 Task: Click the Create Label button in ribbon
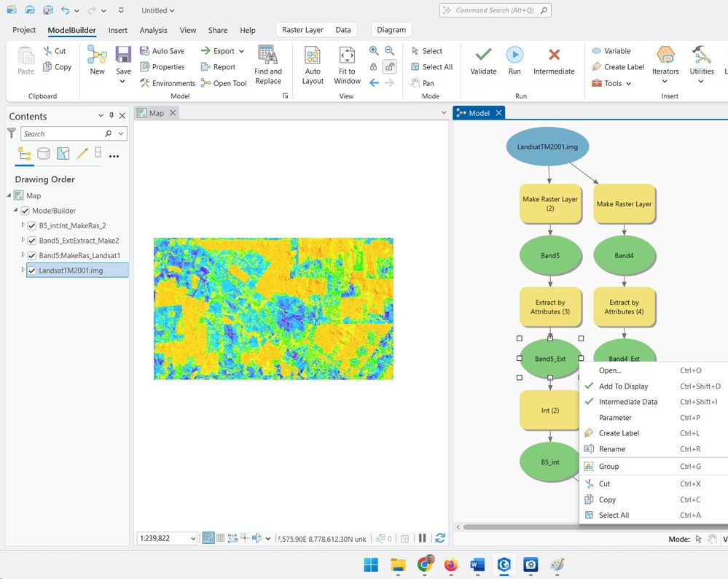point(617,67)
